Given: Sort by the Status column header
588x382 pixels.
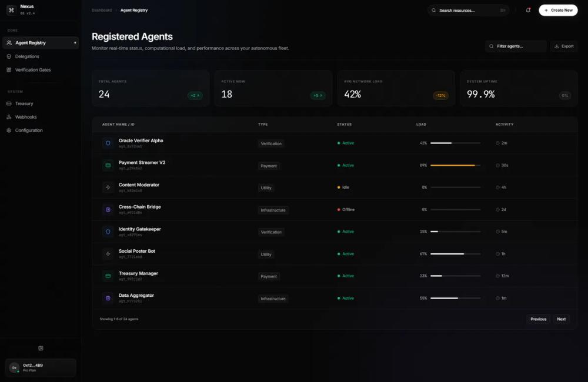Looking at the screenshot, I should coord(344,125).
